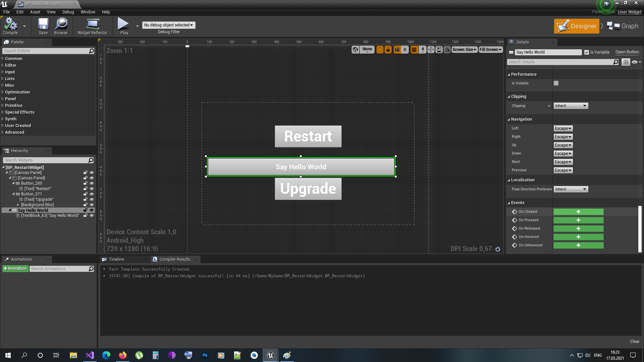644x362 pixels.
Task: Open Navigation Left Escape dropdown
Action: point(563,128)
